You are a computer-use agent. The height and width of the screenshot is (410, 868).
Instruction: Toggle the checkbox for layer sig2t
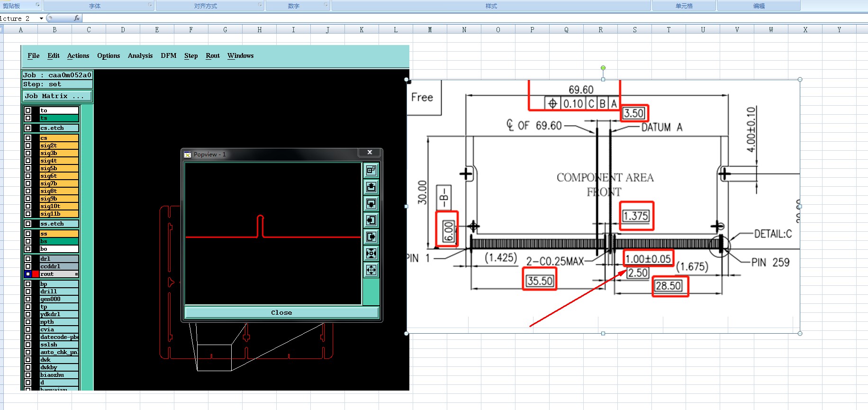click(28, 146)
